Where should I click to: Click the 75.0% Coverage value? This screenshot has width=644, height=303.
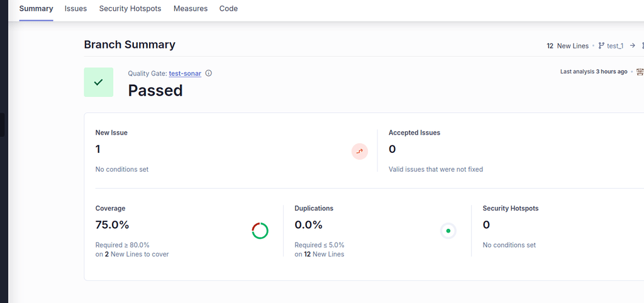click(x=112, y=224)
